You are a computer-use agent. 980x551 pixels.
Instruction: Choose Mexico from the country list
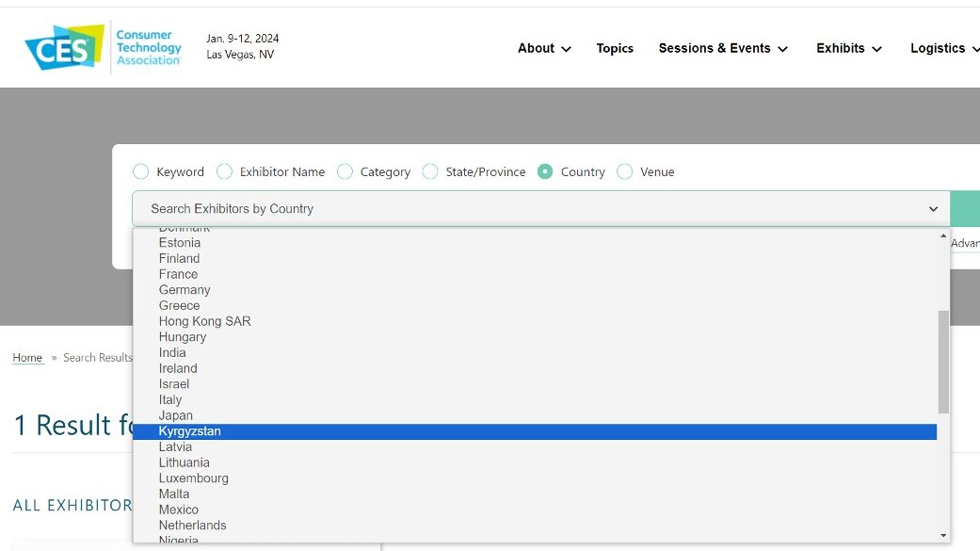click(x=535, y=510)
